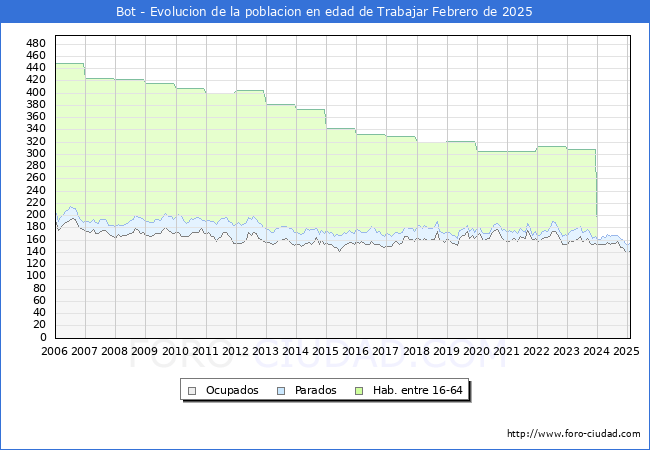
Task: Click the 40 y-axis value
Action: click(39, 312)
